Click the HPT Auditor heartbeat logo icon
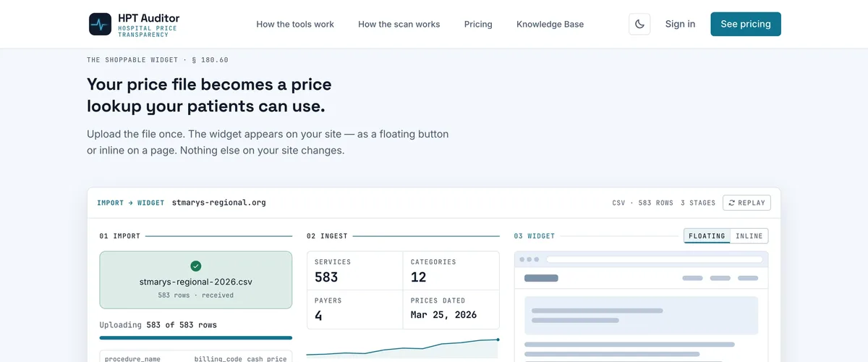This screenshot has width=868, height=362. click(101, 24)
